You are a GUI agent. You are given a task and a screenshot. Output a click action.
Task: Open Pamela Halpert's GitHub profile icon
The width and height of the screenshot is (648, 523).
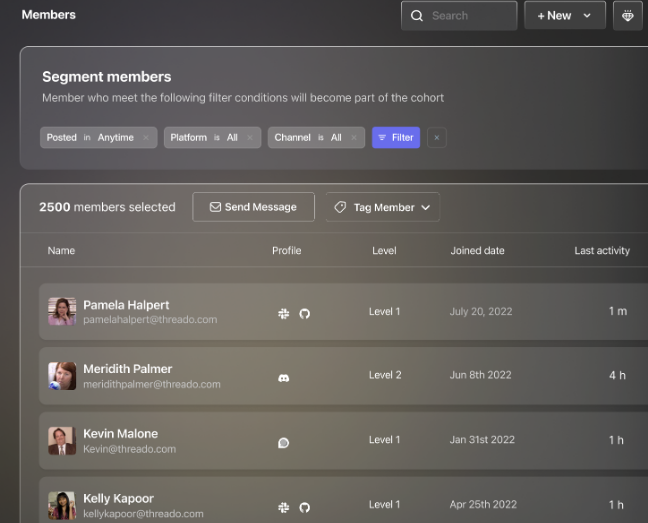coord(305,313)
